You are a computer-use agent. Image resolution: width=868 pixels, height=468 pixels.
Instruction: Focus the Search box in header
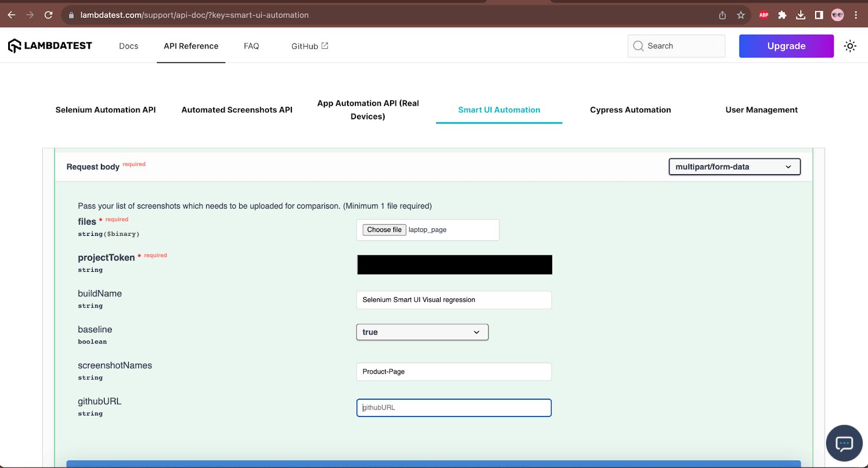(x=676, y=46)
